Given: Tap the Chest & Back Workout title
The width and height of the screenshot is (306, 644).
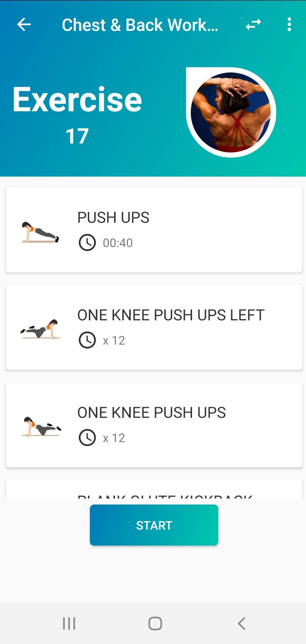Looking at the screenshot, I should (x=140, y=25).
